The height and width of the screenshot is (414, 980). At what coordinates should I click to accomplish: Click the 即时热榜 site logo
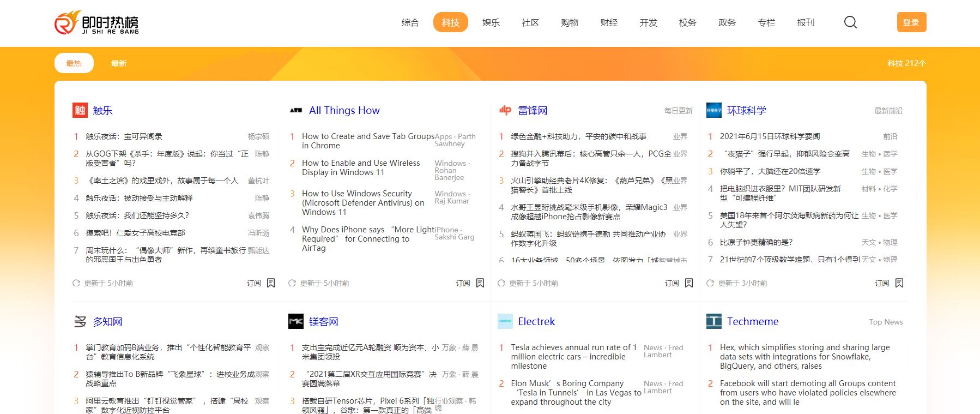pos(96,23)
